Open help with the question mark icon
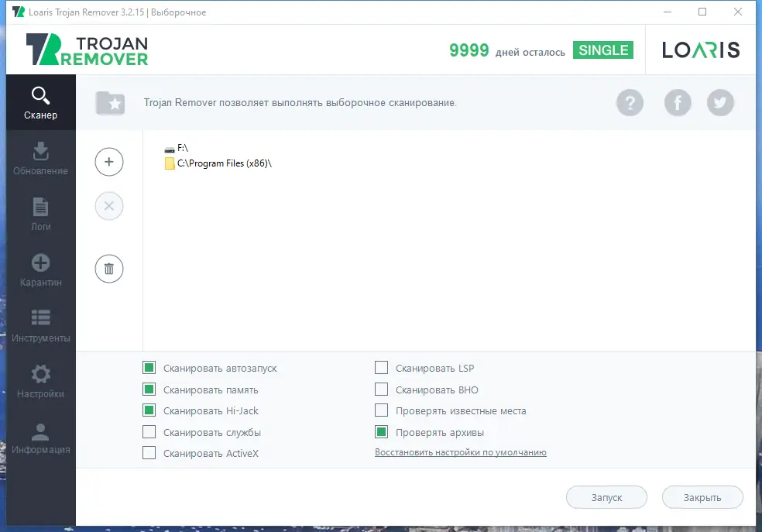The image size is (762, 532). (x=630, y=102)
